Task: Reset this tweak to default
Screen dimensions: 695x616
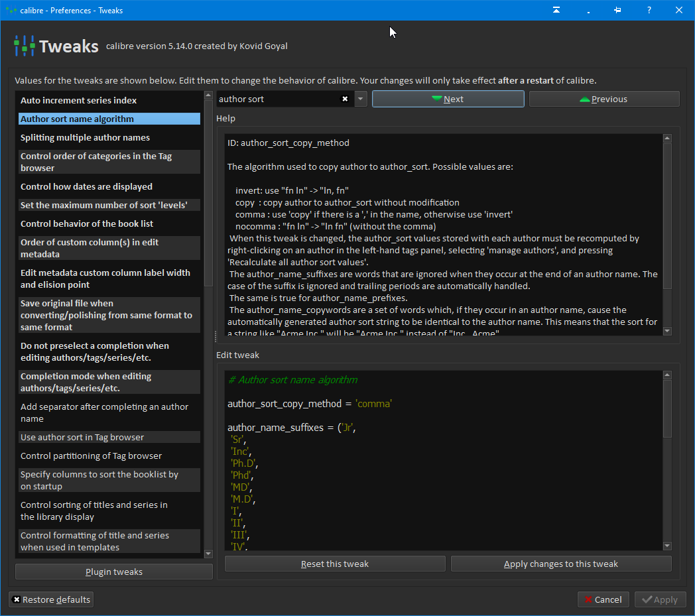Action: click(x=335, y=564)
